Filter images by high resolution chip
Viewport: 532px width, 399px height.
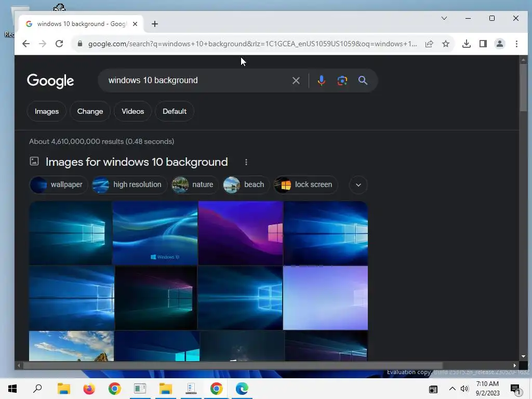click(x=129, y=185)
